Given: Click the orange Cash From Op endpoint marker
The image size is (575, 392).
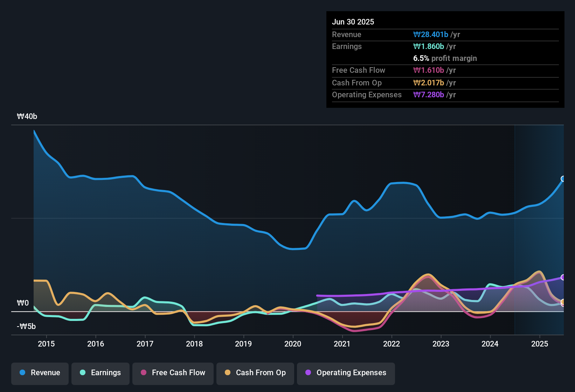Looking at the screenshot, I should click(x=563, y=302).
